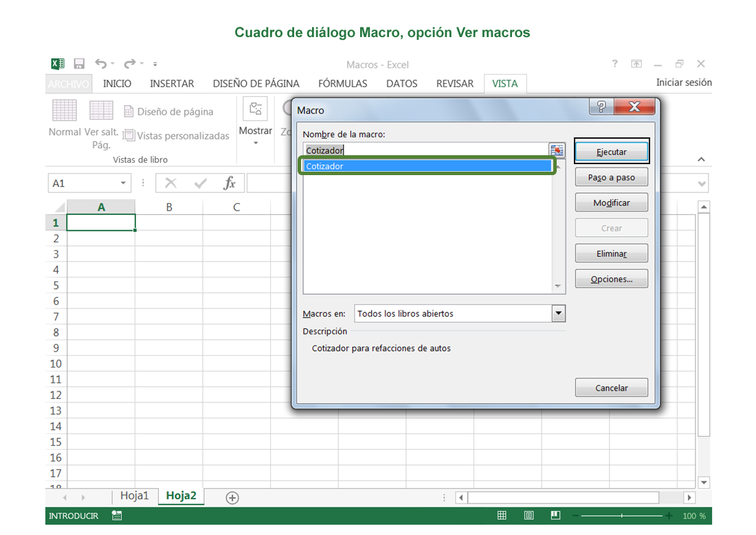
Task: Click the Paso a paso button
Action: (x=612, y=177)
